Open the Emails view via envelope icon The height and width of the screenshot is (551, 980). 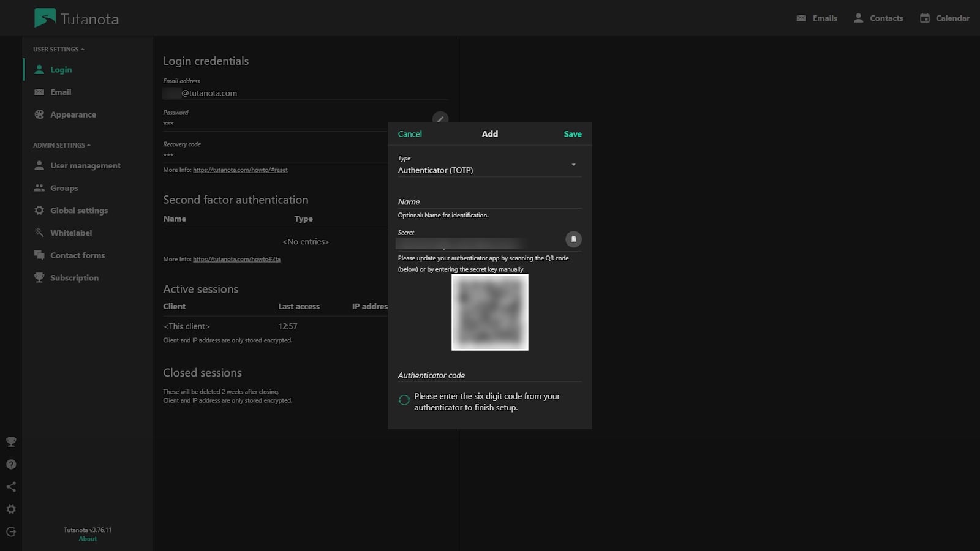tap(801, 18)
